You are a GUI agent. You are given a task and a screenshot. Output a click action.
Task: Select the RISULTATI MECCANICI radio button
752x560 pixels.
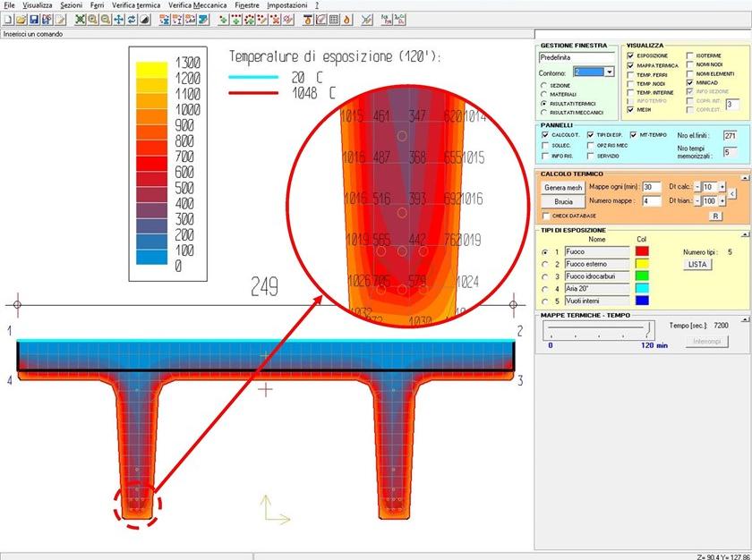[543, 113]
